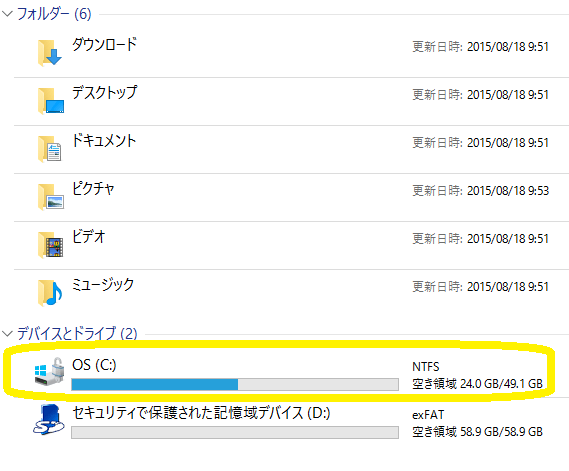
Task: Select the ミュージック folder icon
Action: pos(50,293)
